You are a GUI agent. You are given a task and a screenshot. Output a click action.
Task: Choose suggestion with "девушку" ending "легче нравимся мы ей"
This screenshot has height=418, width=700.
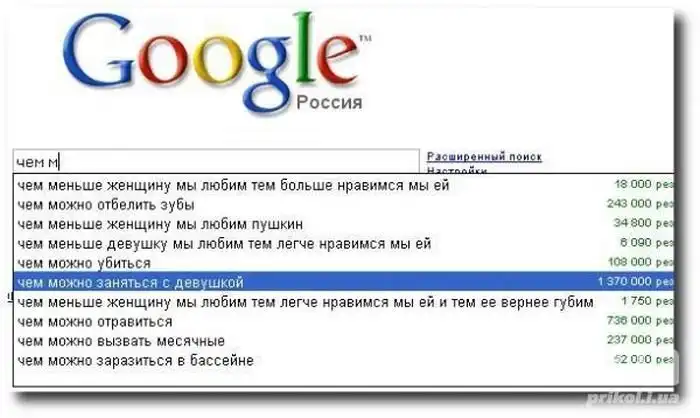224,243
